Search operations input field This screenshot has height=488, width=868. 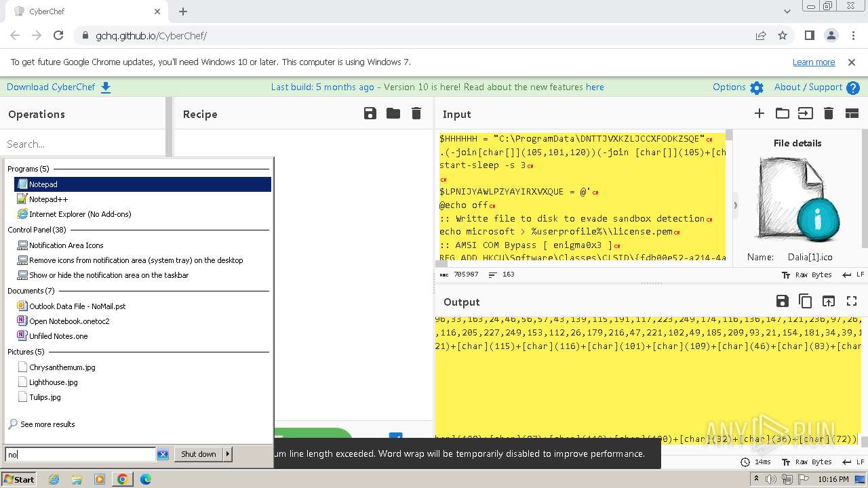coord(83,144)
